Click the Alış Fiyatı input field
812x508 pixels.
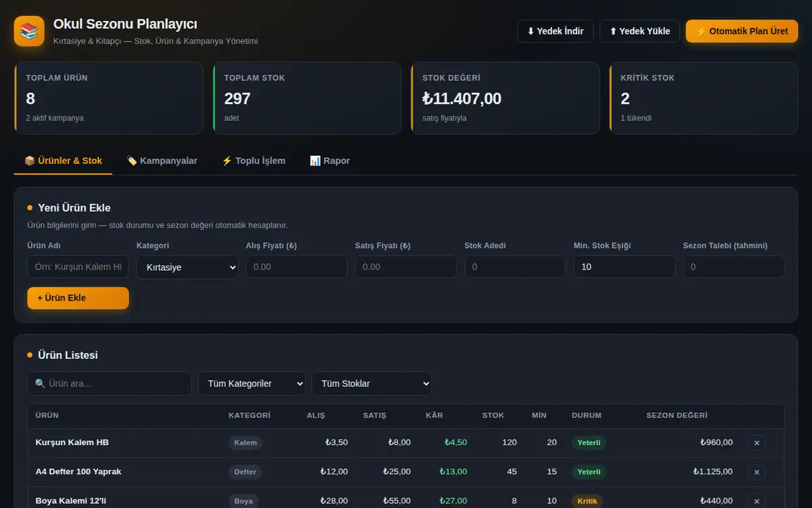coord(296,267)
